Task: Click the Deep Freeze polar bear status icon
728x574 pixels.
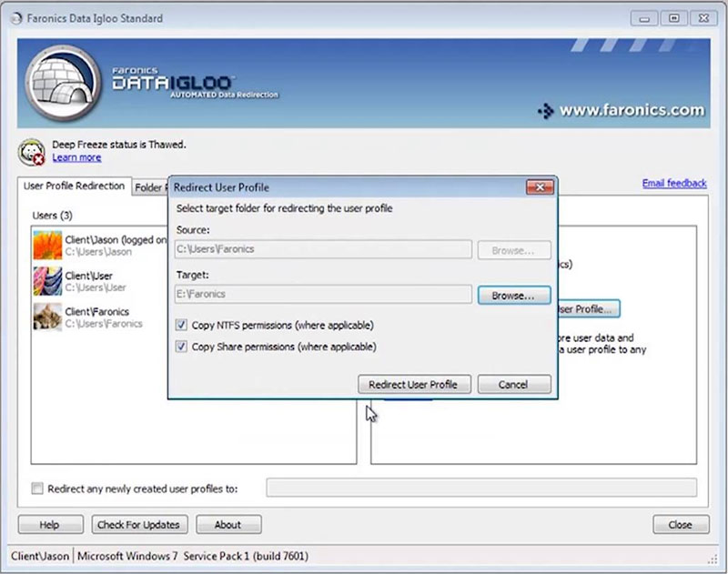Action: pos(31,151)
